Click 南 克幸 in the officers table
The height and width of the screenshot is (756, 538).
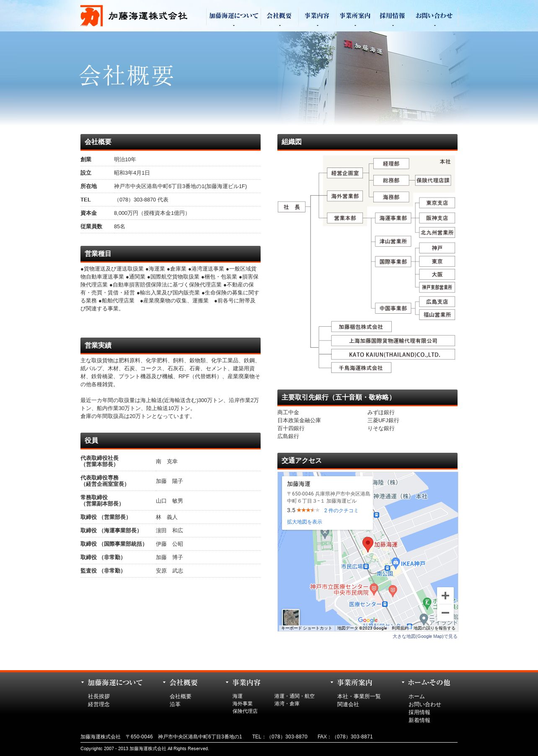tap(167, 462)
